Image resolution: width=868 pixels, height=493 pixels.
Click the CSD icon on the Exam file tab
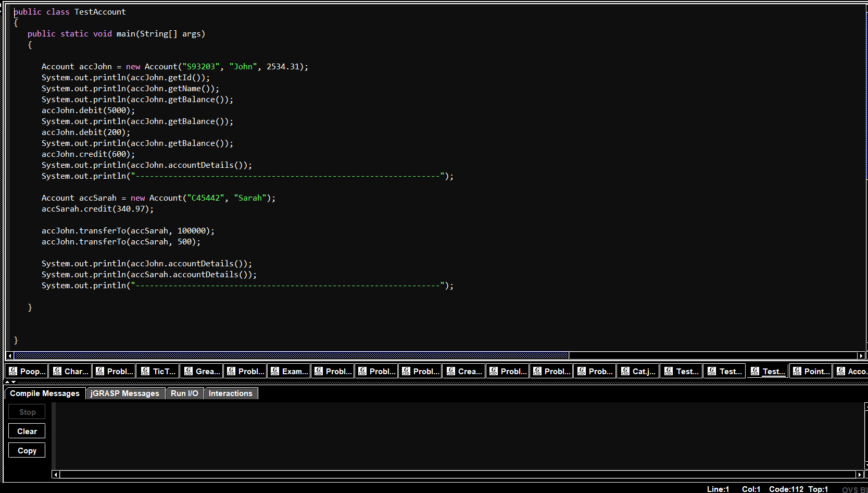click(x=277, y=371)
